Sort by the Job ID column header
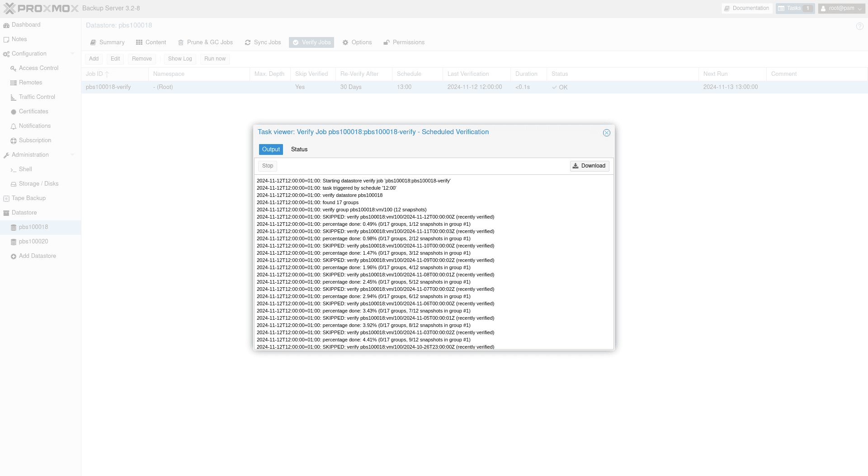868x476 pixels. coord(94,74)
